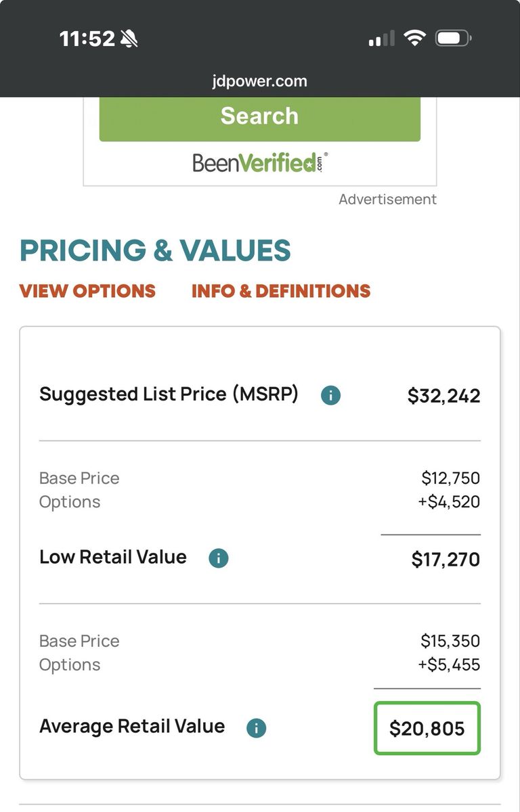Tap the silent mode bell icon
This screenshot has height=812, width=520.
click(x=129, y=39)
